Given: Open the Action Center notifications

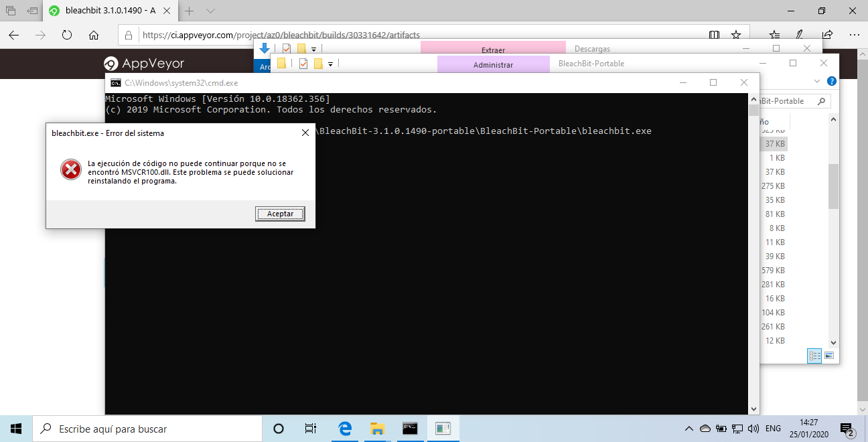Looking at the screenshot, I should click(849, 429).
